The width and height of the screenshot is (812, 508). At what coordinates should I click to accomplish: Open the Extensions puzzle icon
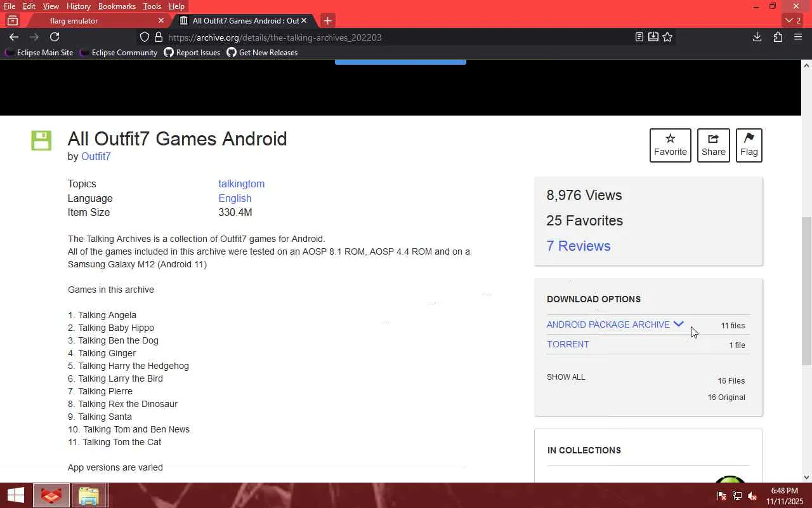[x=778, y=37]
